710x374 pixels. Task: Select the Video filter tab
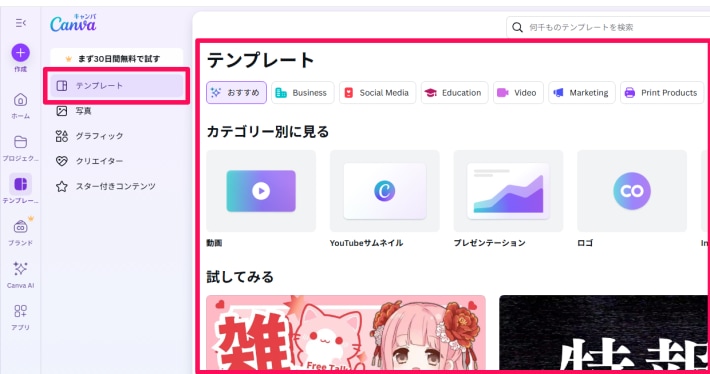518,92
